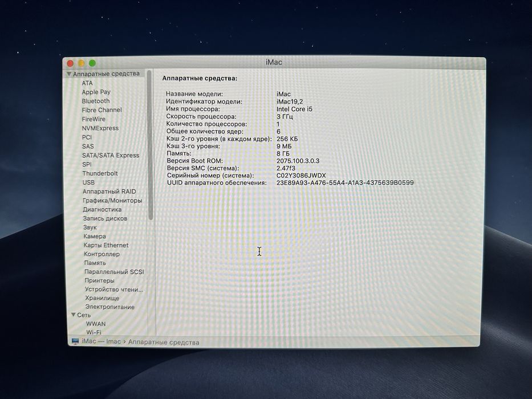Open Карты Ethernet entry
Image resolution: width=532 pixels, height=399 pixels.
click(x=106, y=245)
